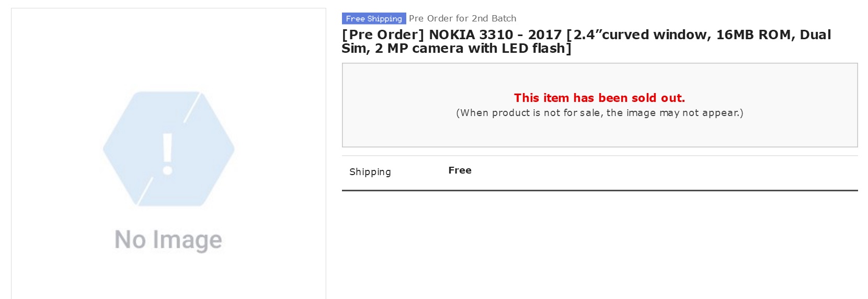
Task: Click the dark divider line below Shipping
Action: pos(600,190)
